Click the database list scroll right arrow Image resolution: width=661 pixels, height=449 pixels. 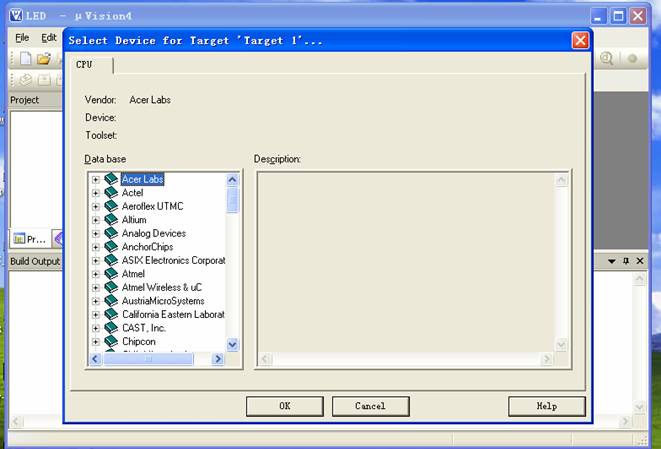(x=218, y=359)
